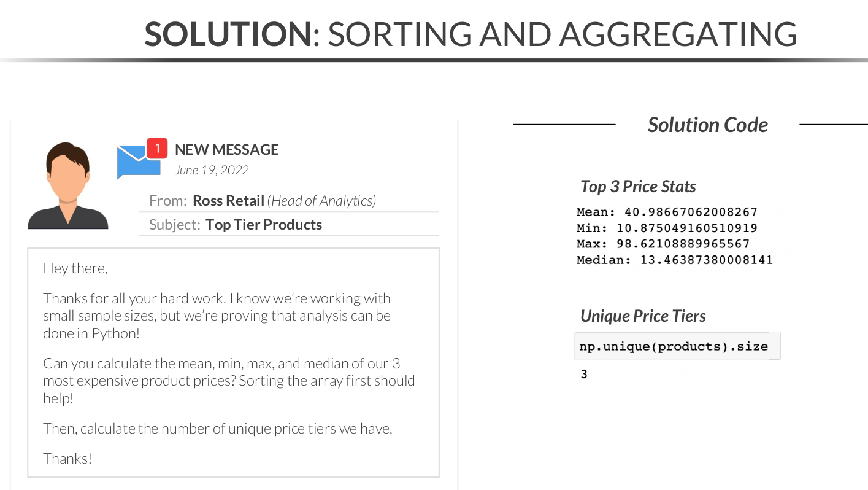The image size is (868, 490).
Task: Click the Median output value line
Action: pos(675,260)
